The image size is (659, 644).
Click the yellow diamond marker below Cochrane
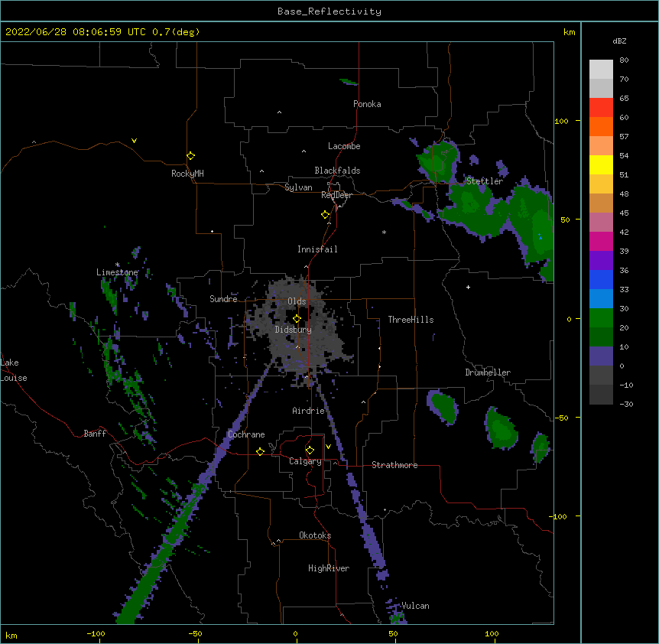260,451
